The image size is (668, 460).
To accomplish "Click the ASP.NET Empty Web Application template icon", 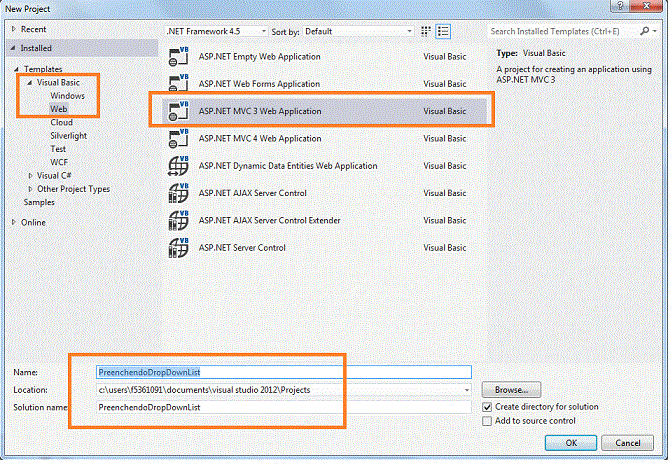I will [x=179, y=57].
